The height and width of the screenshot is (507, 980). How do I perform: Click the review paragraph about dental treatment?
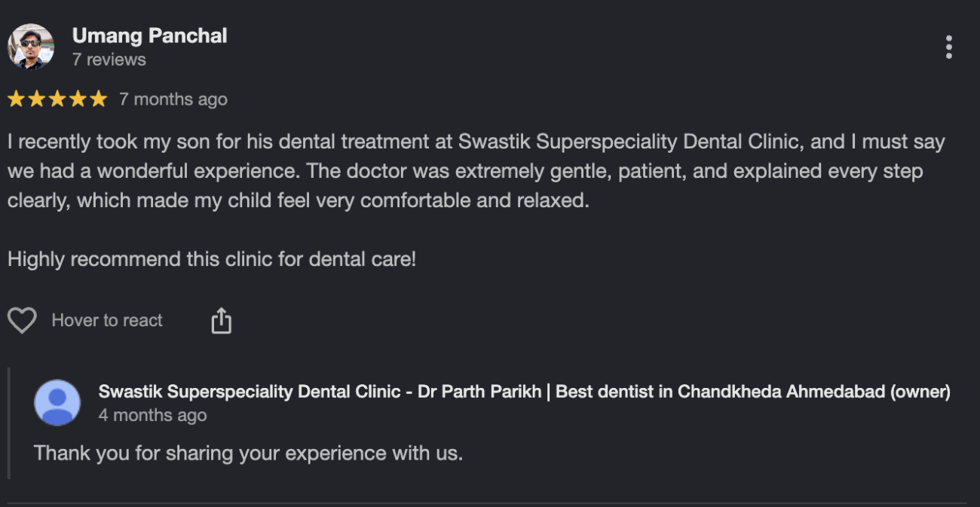pos(476,171)
